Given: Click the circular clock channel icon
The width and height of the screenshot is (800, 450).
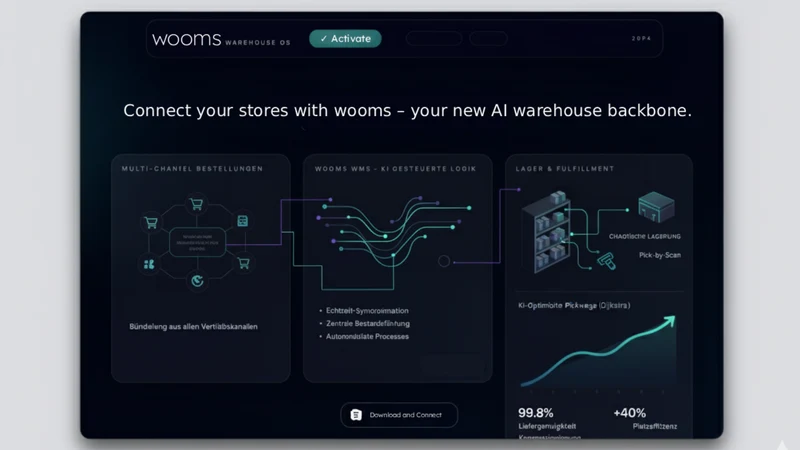Looking at the screenshot, I should (197, 280).
